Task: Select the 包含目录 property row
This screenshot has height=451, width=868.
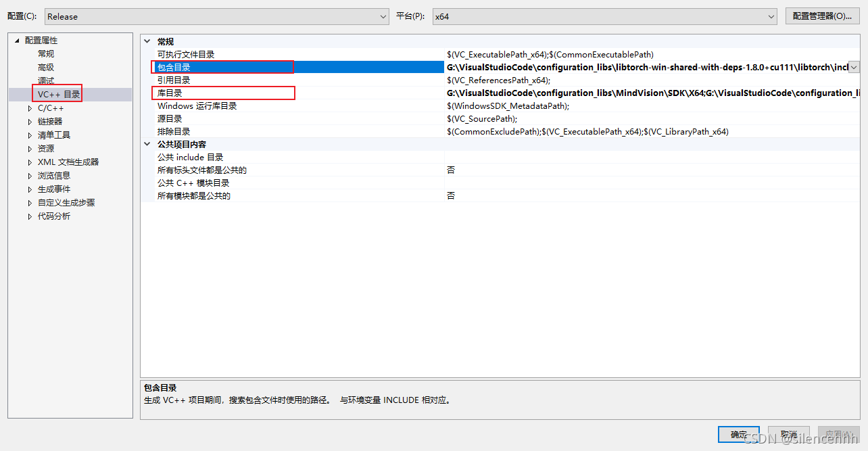Action: point(500,67)
